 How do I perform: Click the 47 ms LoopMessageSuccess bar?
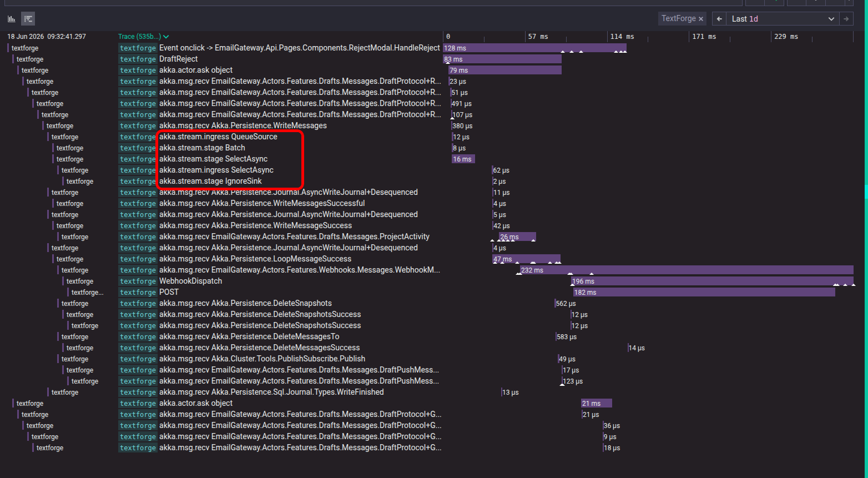[x=527, y=259]
